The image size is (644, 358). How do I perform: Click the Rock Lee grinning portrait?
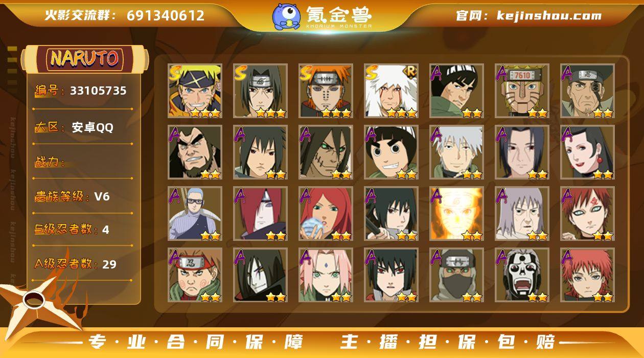click(391, 152)
